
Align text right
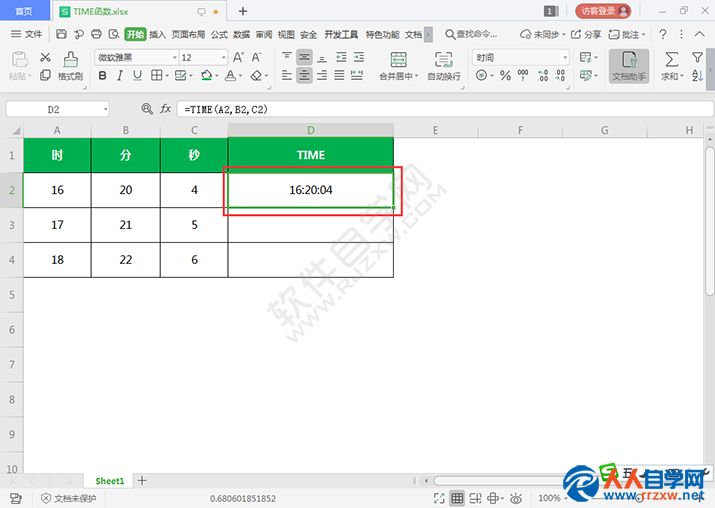322,75
